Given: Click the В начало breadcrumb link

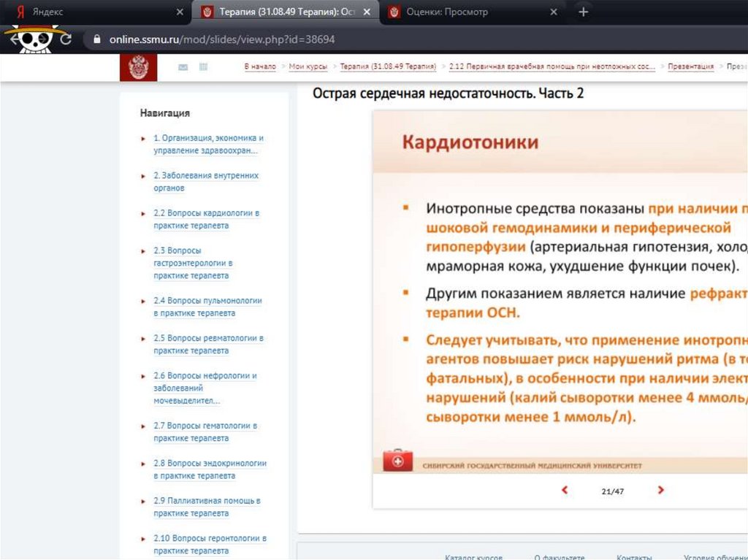Looking at the screenshot, I should pos(260,66).
